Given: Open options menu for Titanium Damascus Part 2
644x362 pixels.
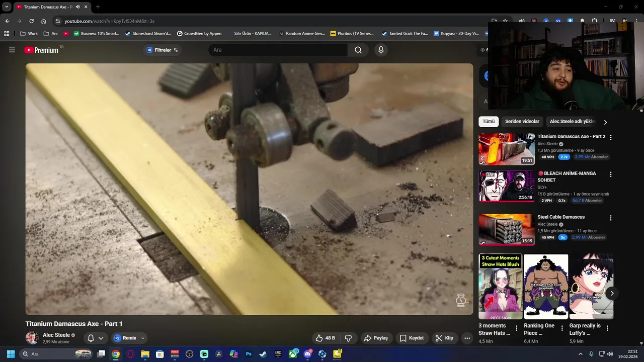Looking at the screenshot, I should tap(611, 137).
